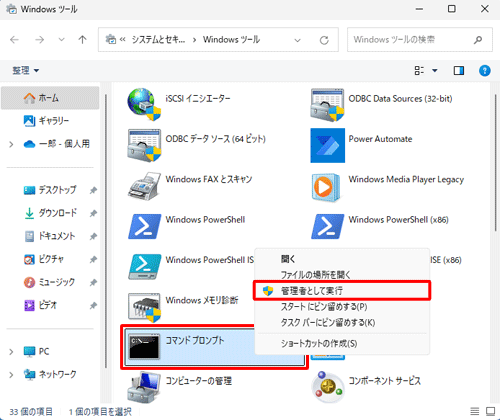Select the Windows PowerShell icon

coord(144,226)
